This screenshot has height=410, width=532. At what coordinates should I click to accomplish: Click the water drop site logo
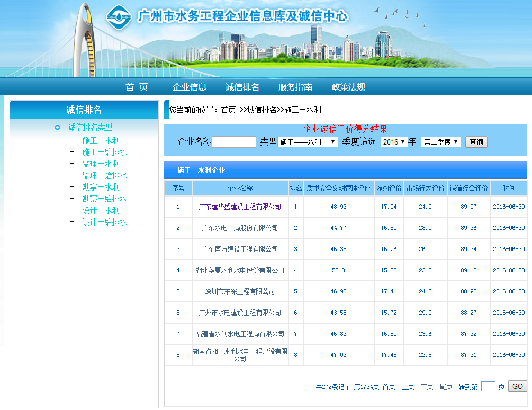119,17
